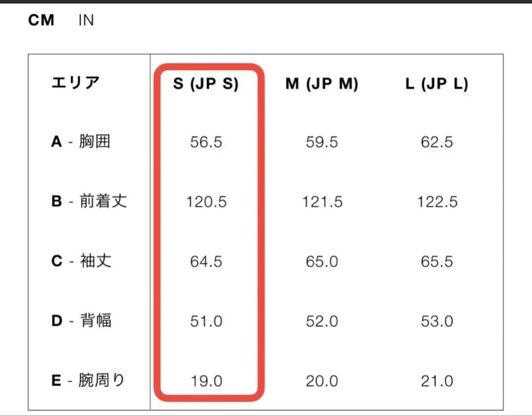
Task: Click the 20.0 arm circumference for M
Action: [322, 380]
